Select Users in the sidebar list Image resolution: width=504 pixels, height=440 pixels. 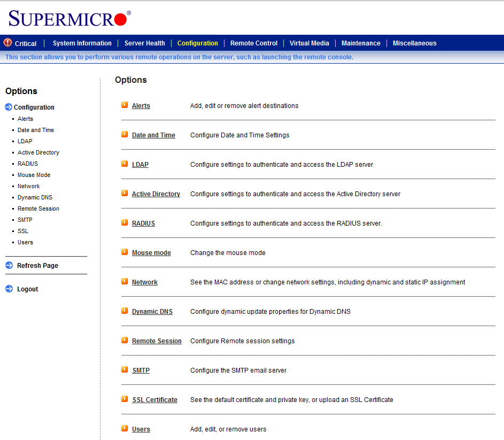pyautogui.click(x=26, y=243)
